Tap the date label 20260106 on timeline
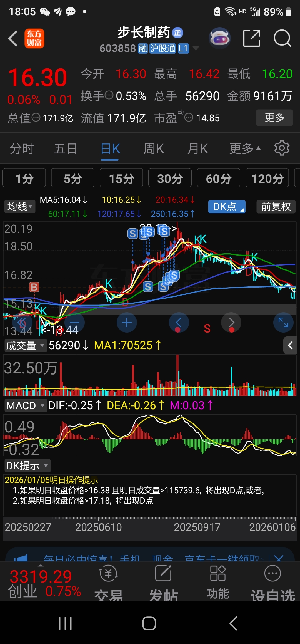 point(272,527)
